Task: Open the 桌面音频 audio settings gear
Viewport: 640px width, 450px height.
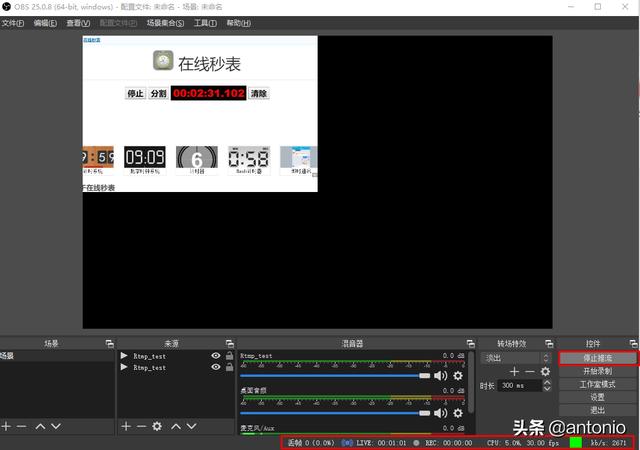Action: [458, 412]
